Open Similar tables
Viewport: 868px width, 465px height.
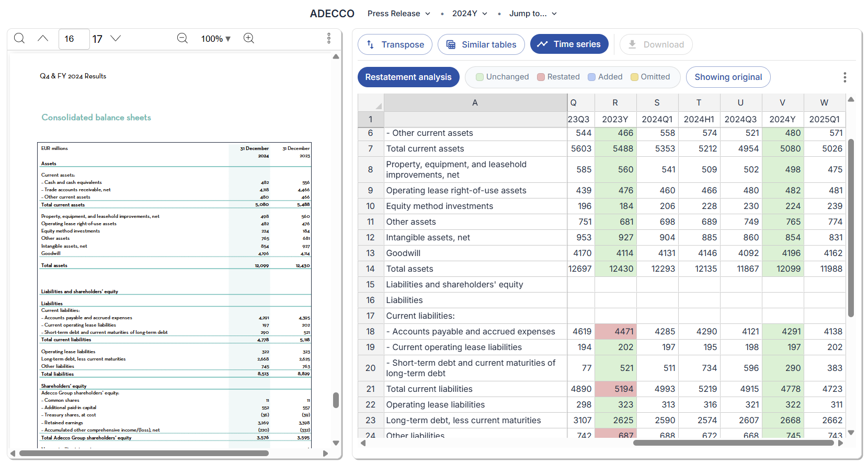(x=481, y=44)
